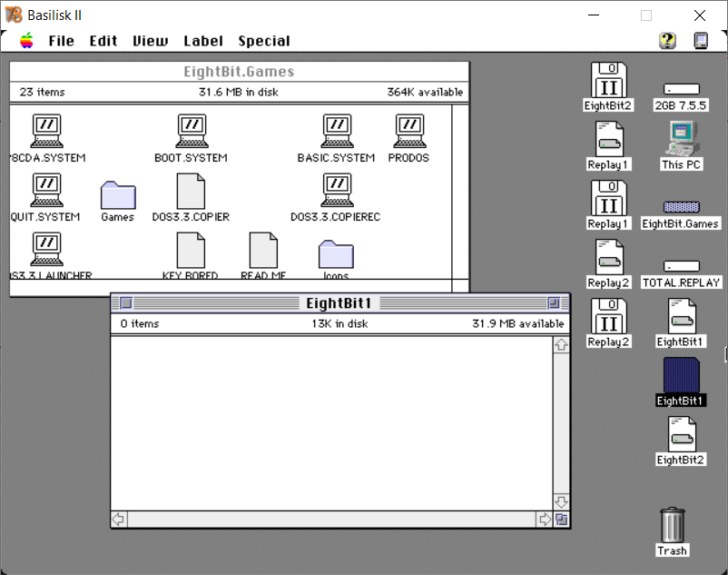Select QUIT.SYSTEM file icon

click(47, 191)
